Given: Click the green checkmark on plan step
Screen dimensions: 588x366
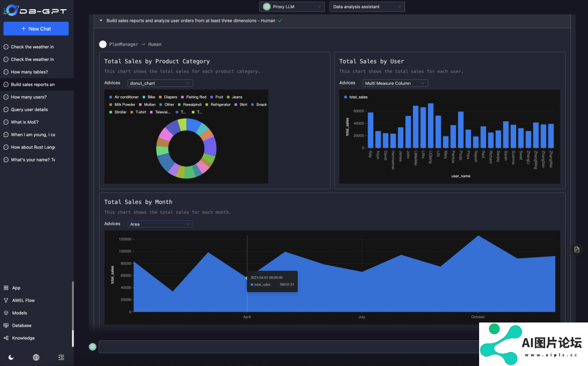Looking at the screenshot, I should pyautogui.click(x=280, y=21).
